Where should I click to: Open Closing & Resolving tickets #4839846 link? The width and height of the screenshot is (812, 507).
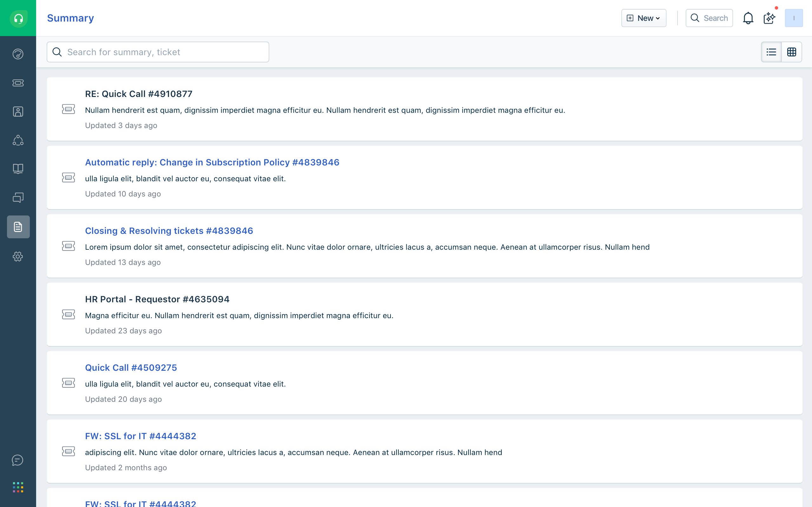tap(169, 231)
